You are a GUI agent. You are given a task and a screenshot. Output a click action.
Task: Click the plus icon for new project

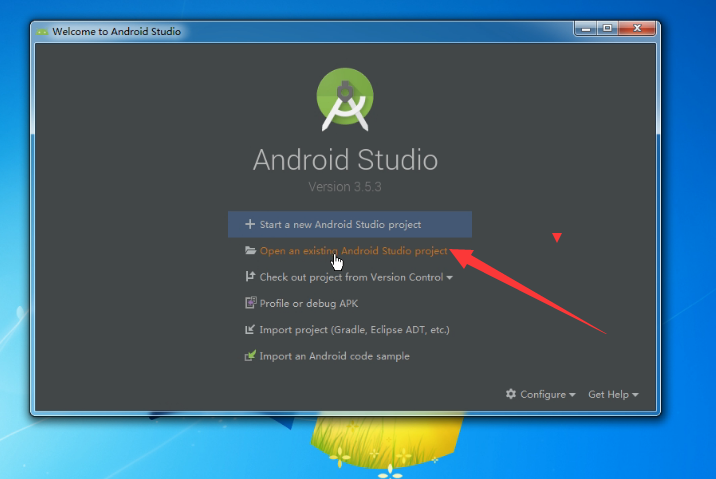point(250,224)
